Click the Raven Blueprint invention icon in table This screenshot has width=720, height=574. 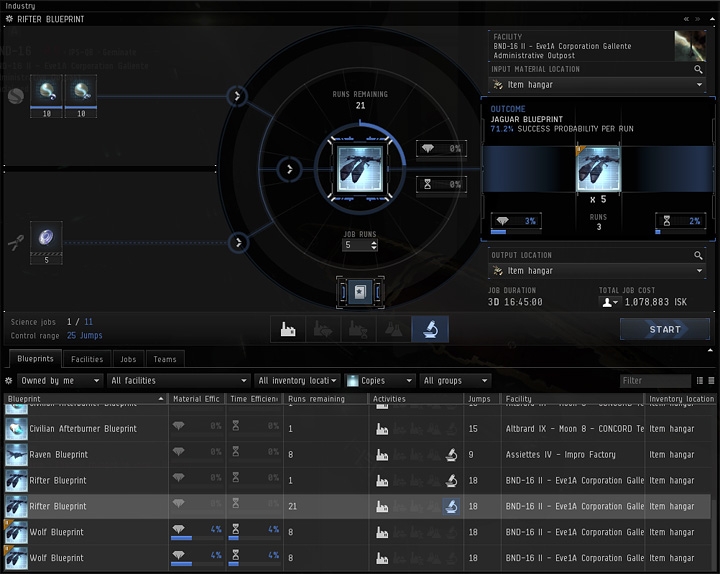click(452, 455)
